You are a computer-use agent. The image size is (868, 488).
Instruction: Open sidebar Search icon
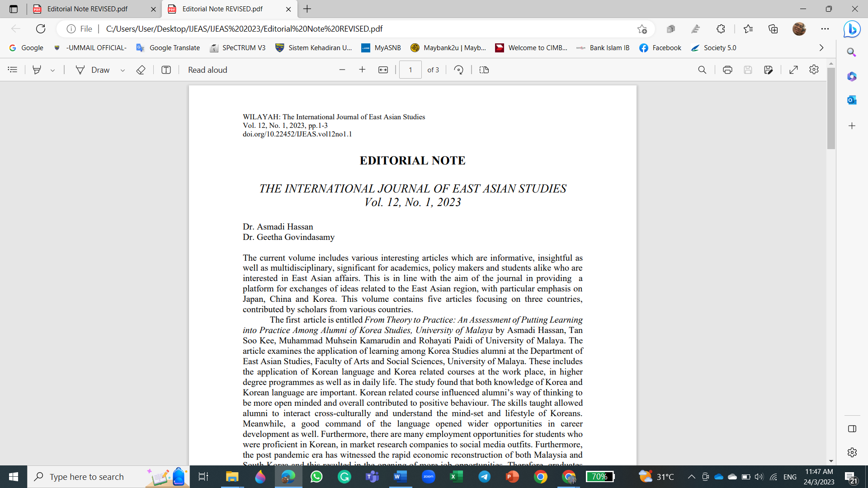click(852, 52)
